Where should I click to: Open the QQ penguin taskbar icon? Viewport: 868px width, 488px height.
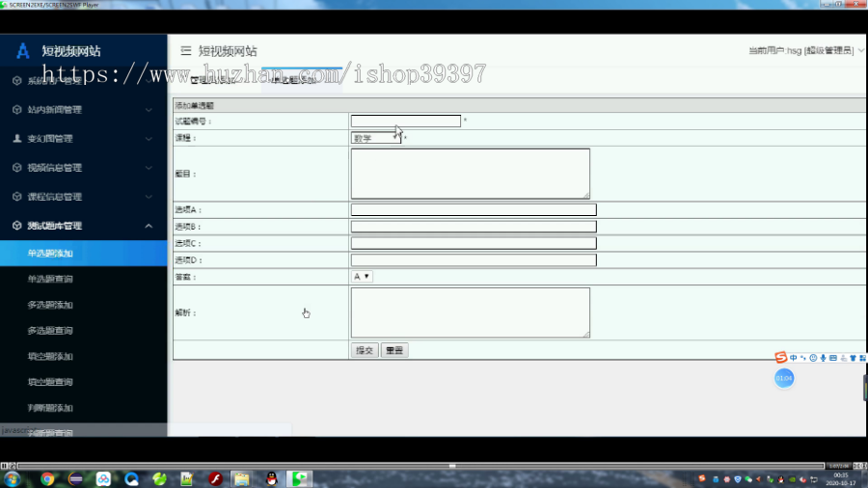(271, 479)
